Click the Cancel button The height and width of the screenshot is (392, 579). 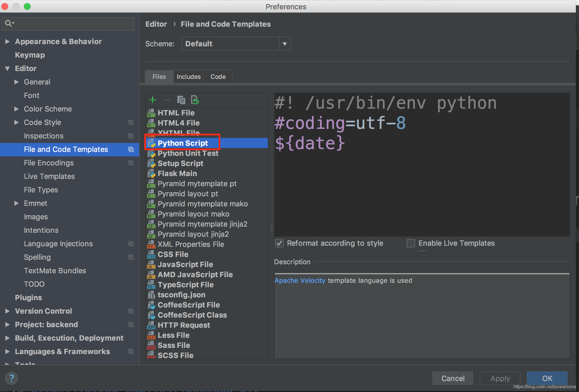[453, 378]
